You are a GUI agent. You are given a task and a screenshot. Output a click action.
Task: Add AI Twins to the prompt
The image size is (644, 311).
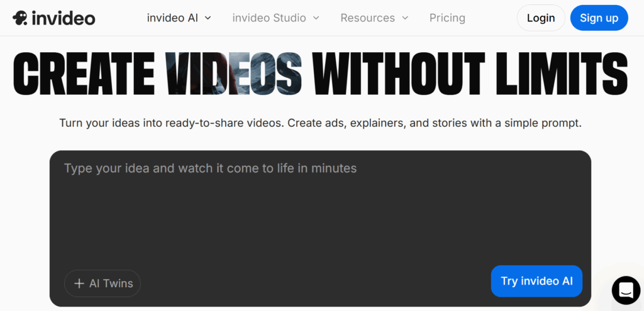coord(103,283)
